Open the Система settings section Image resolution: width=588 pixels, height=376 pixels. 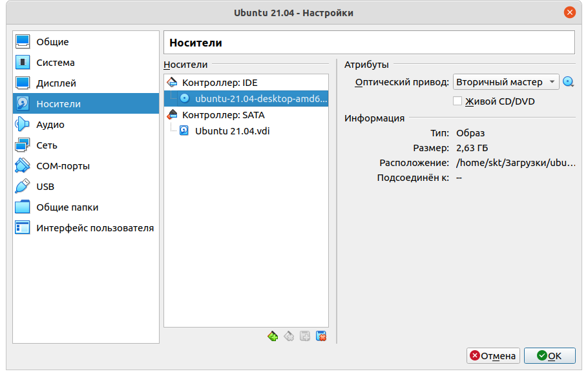[x=85, y=62]
